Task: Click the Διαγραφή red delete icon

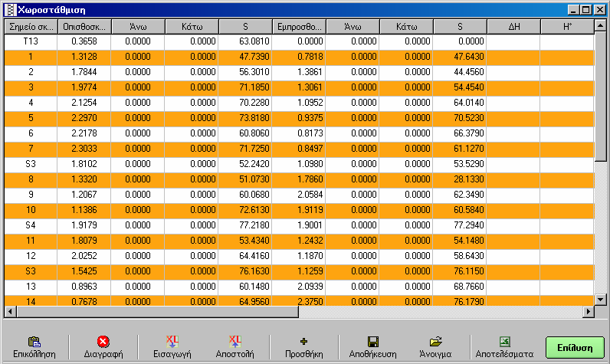Action: tap(103, 342)
